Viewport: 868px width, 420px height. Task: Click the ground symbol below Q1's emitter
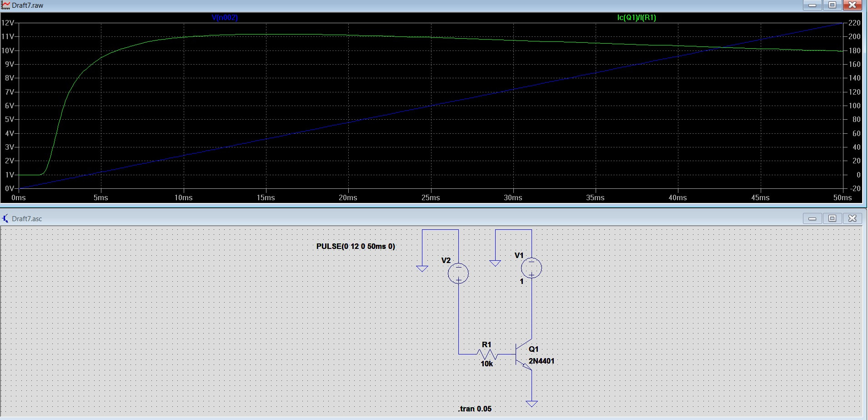pos(531,403)
